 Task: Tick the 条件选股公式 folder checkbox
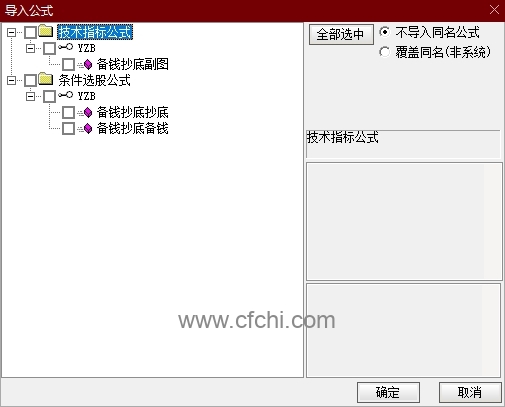click(x=31, y=80)
